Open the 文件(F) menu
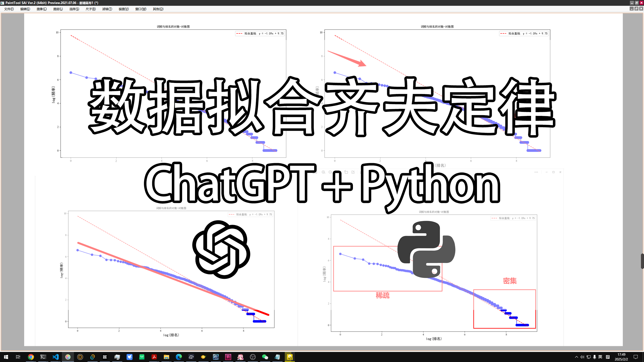This screenshot has height=362, width=644. [9, 9]
